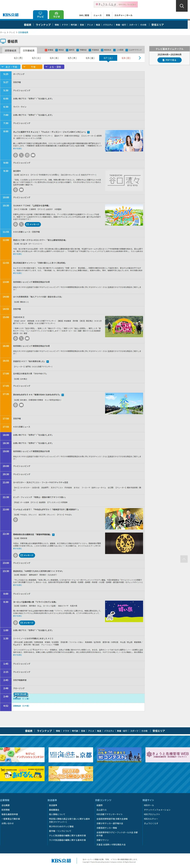Expand 続きを読む for the 0:30 暗い旅 program
The image size is (190, 868).
point(18,616)
